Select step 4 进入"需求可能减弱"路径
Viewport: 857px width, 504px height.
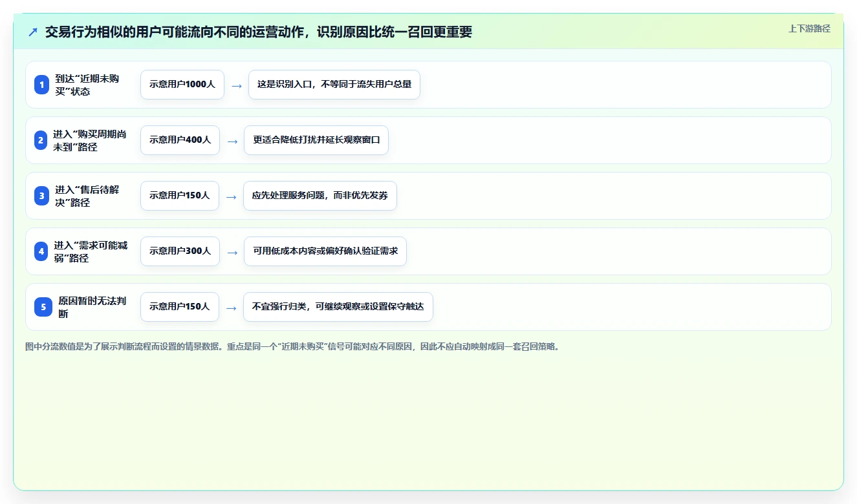point(428,251)
